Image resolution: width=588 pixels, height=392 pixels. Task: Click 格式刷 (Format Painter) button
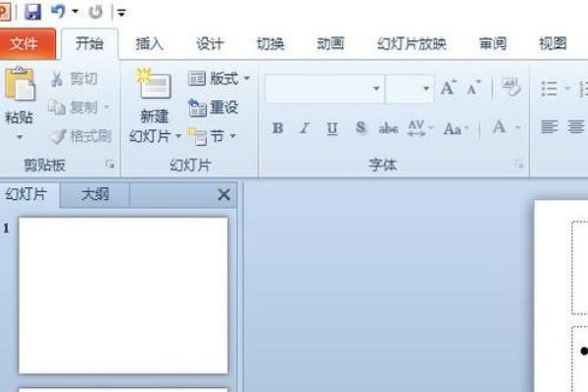click(80, 136)
